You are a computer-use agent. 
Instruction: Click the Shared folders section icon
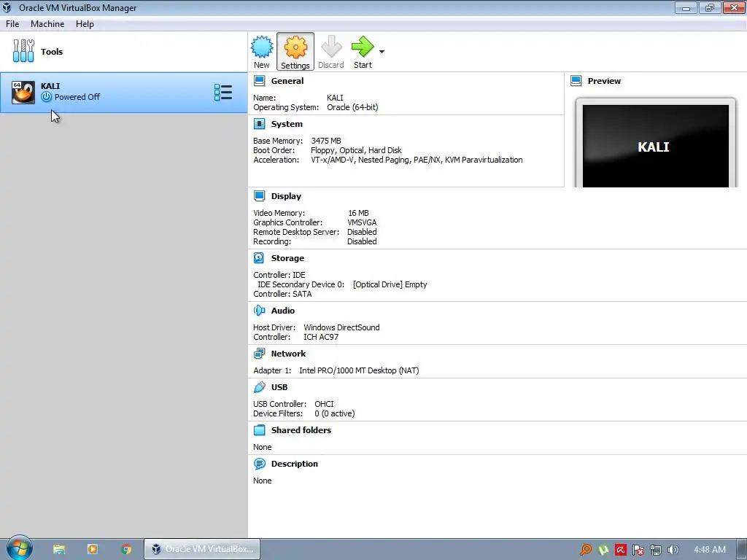pos(259,430)
